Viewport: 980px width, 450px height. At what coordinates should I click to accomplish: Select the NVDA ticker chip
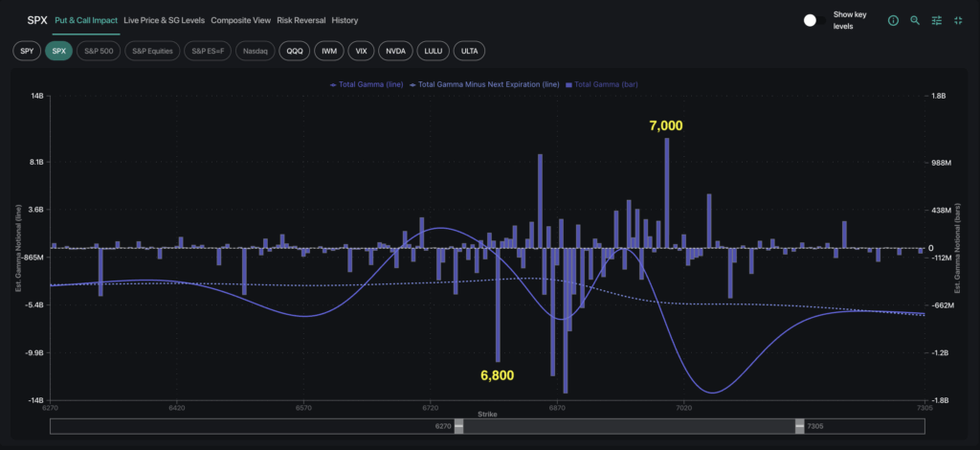coord(395,50)
